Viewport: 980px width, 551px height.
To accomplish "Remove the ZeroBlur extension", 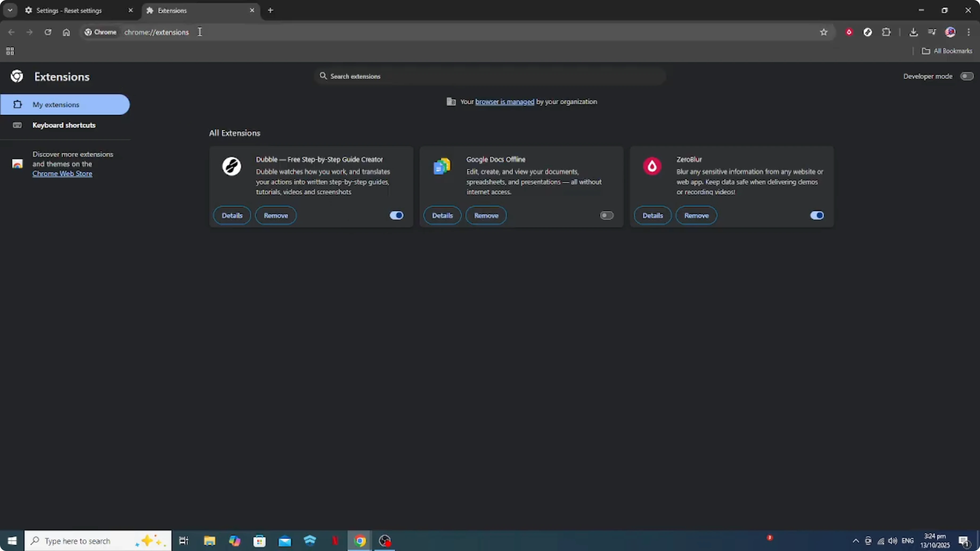I will pyautogui.click(x=696, y=216).
